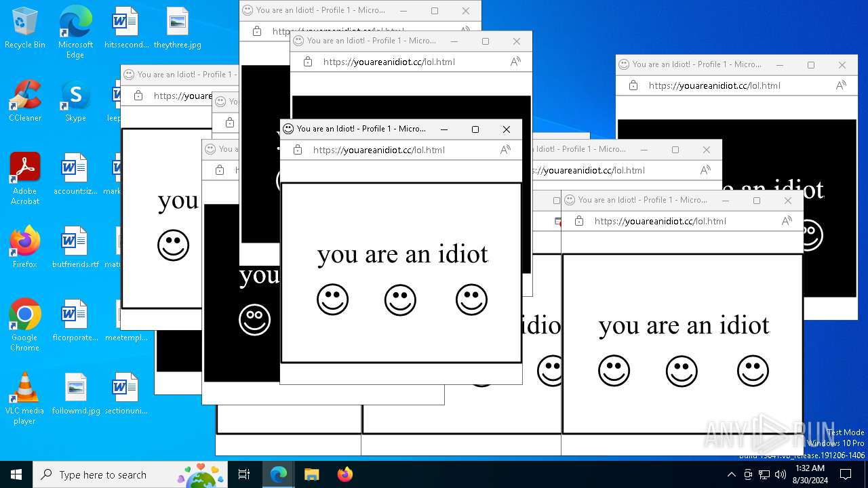Click the smiley face in window beside Skype icon
The height and width of the screenshot is (488, 868).
tap(173, 245)
